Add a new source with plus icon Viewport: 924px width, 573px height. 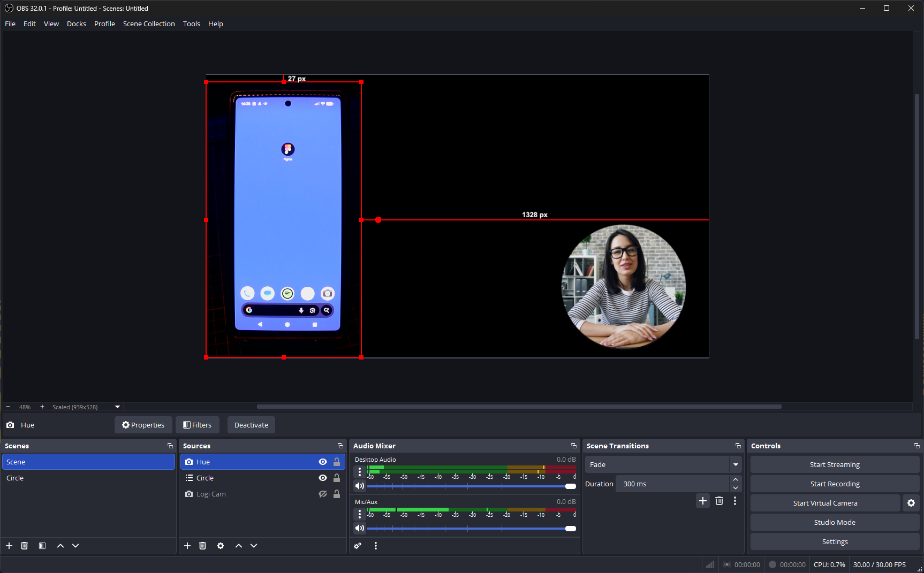187,546
